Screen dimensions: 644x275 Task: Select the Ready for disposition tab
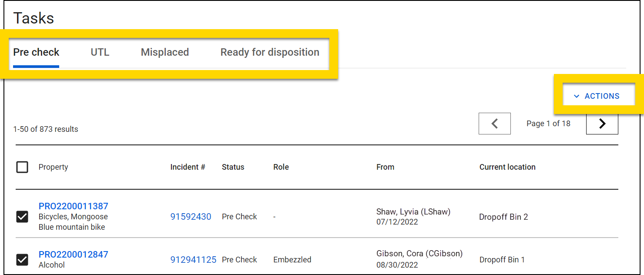click(x=269, y=53)
